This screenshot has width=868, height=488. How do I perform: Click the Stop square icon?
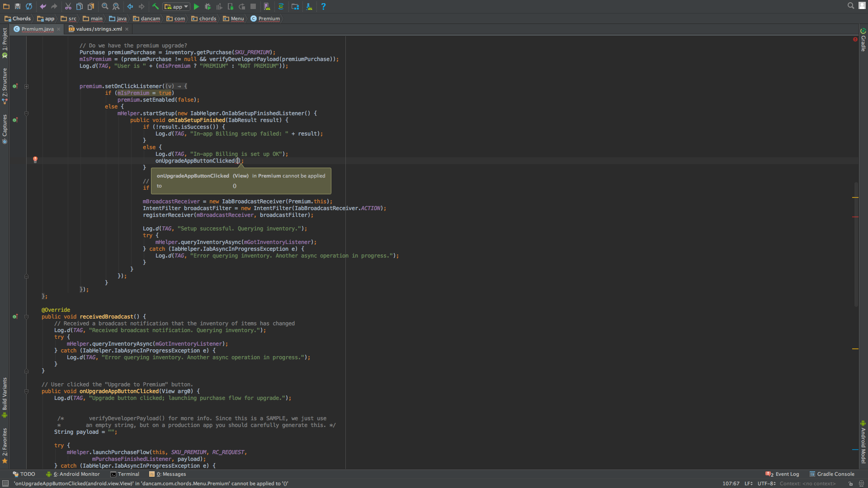(x=253, y=6)
